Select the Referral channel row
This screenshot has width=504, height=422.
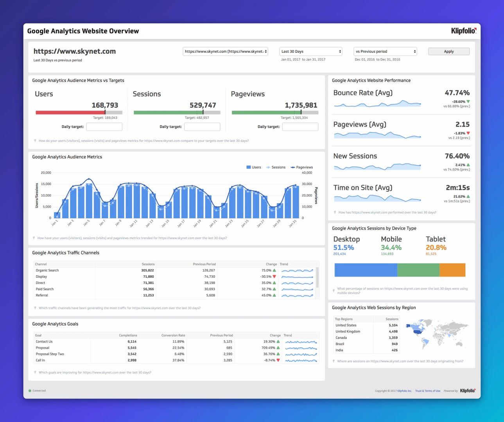tap(174, 295)
